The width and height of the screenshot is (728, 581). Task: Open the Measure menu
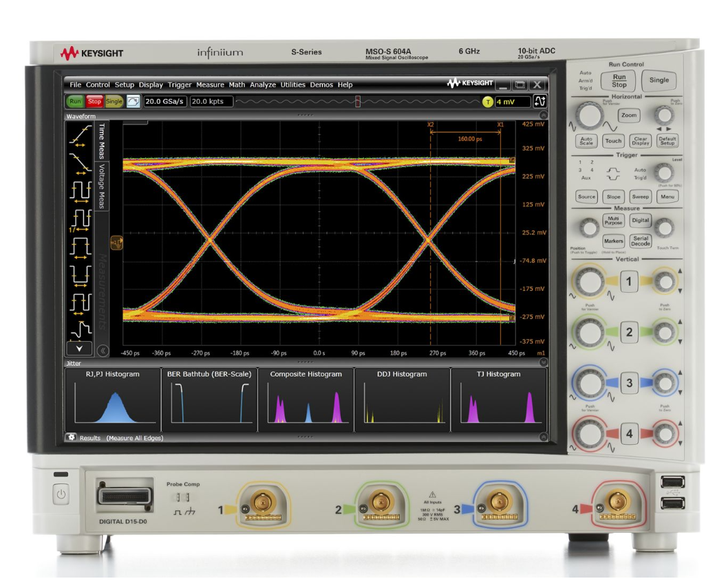coord(211,85)
